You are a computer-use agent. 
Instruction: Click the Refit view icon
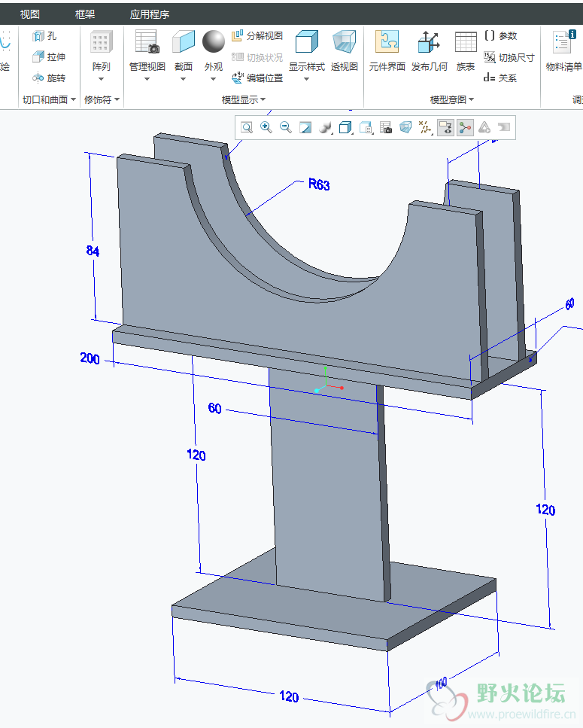click(x=247, y=128)
